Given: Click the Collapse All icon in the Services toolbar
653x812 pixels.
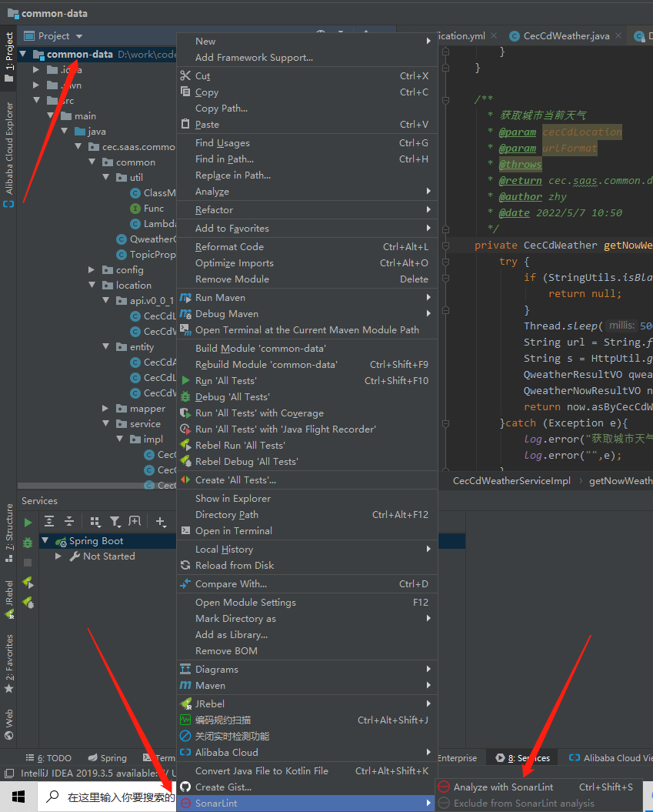Looking at the screenshot, I should tap(69, 522).
